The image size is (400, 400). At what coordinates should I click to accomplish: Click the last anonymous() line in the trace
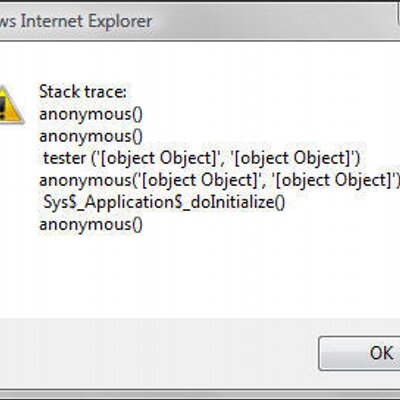[91, 224]
